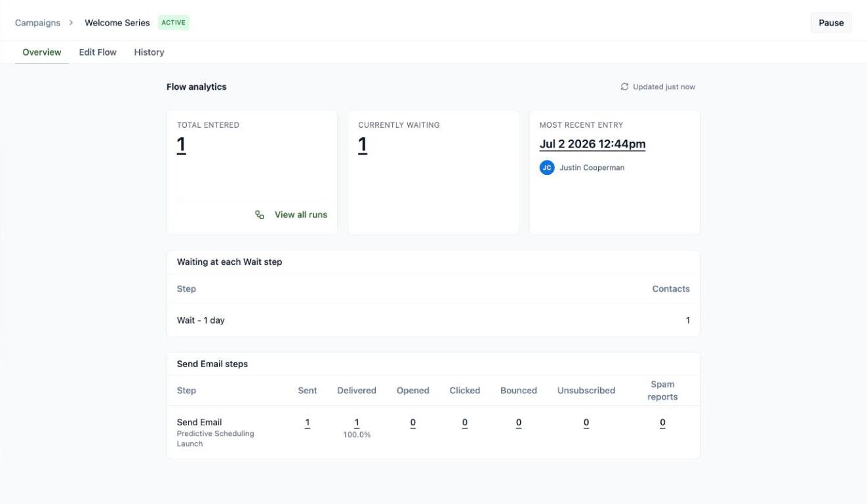Click the Clicked column header
Screen dimensions: 867x504
pyautogui.click(x=465, y=391)
